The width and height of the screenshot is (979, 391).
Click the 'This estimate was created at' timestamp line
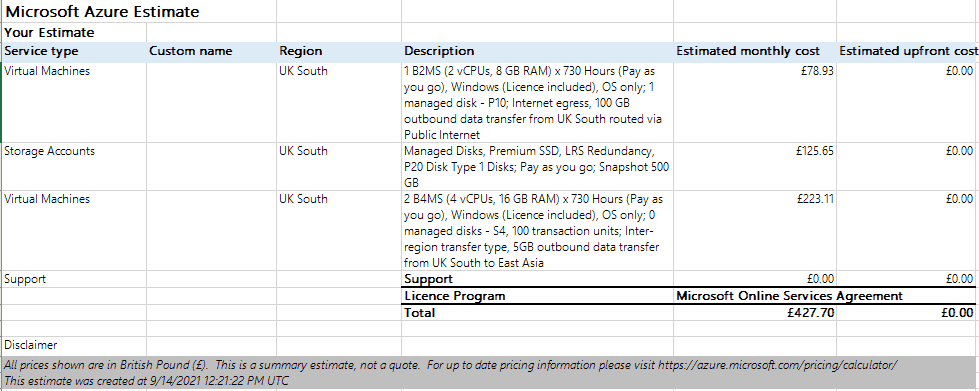tap(146, 380)
